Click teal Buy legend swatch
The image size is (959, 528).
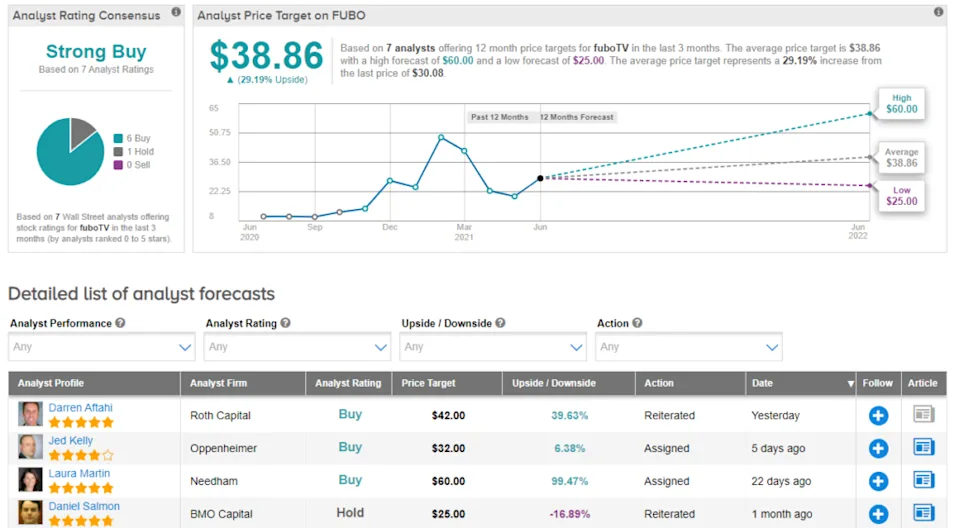(118, 138)
